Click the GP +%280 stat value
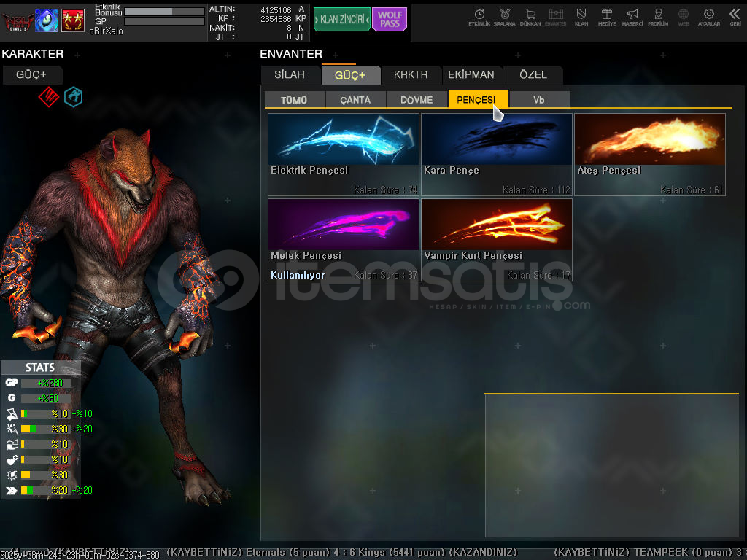747x560 pixels. [50, 383]
